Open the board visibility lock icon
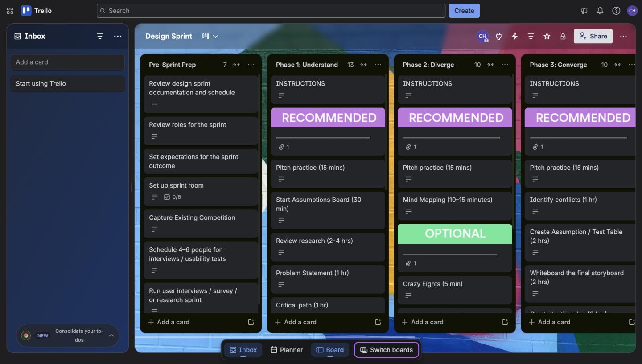 click(x=563, y=36)
